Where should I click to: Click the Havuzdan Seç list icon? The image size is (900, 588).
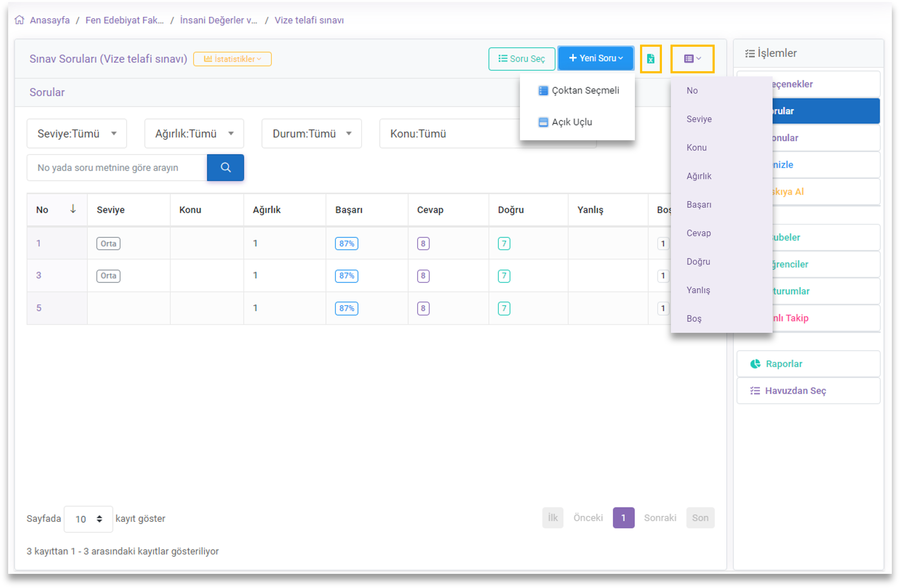755,391
